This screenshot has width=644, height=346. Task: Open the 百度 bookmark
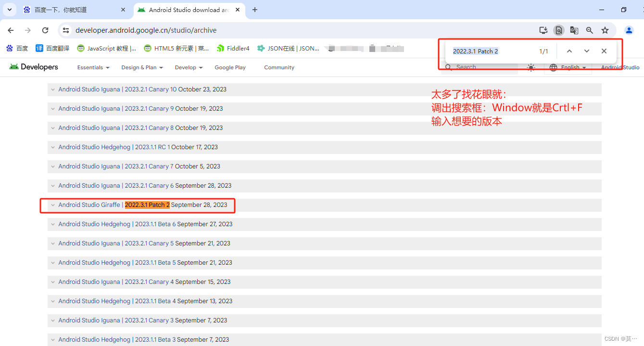point(17,48)
